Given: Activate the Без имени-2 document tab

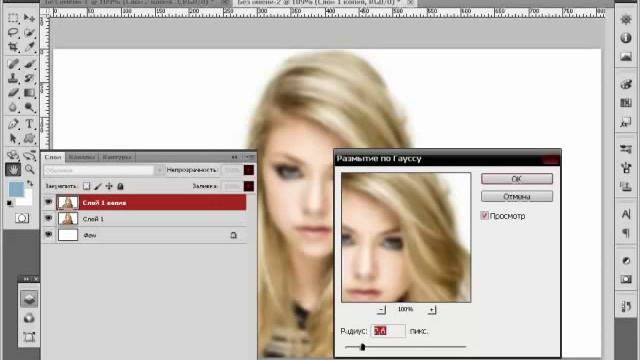Looking at the screenshot, I should pyautogui.click(x=321, y=2).
